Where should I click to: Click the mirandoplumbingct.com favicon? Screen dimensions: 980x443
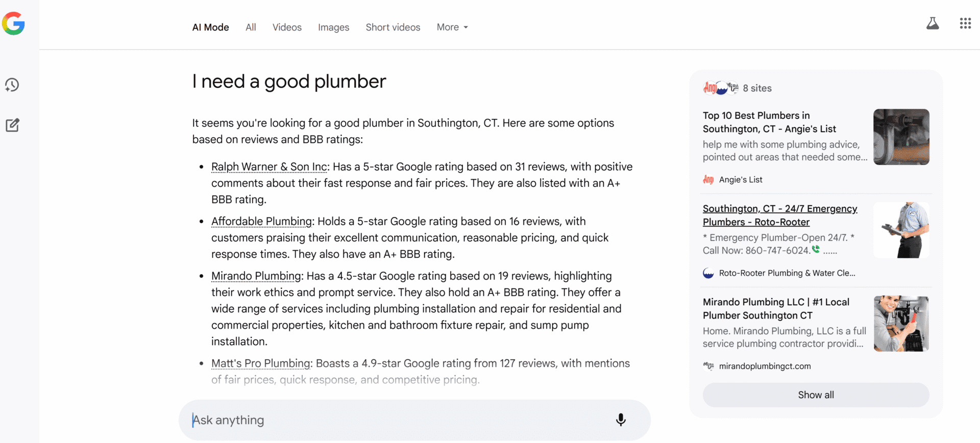(708, 366)
